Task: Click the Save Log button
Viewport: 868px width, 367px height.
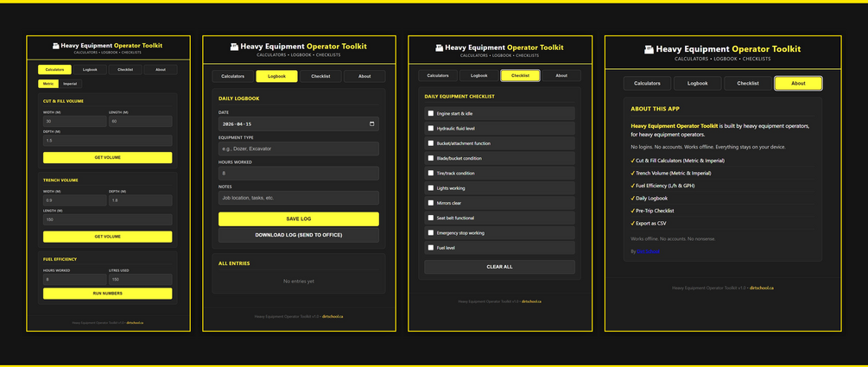Action: [298, 219]
